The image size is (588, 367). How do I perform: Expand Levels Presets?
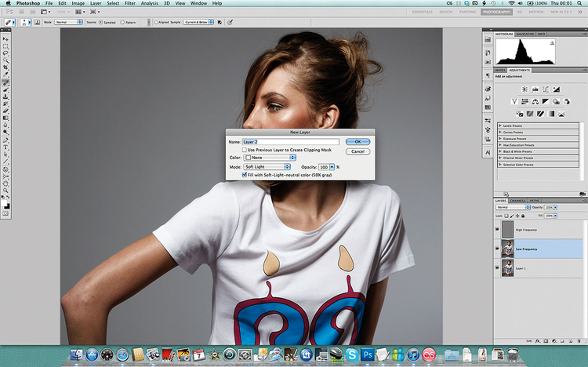[500, 125]
